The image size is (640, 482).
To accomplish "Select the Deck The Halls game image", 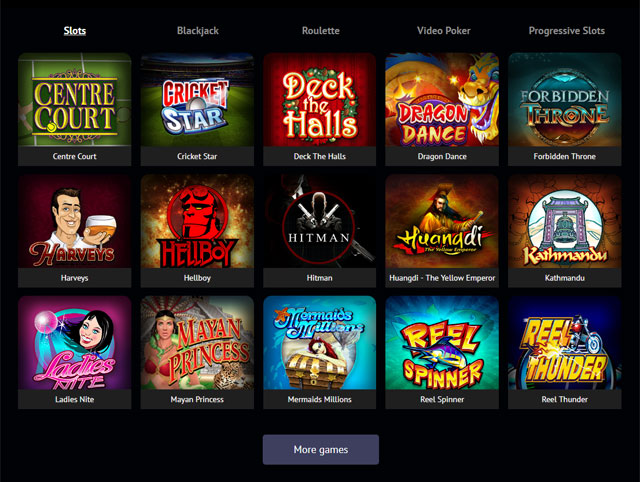I will tap(320, 100).
